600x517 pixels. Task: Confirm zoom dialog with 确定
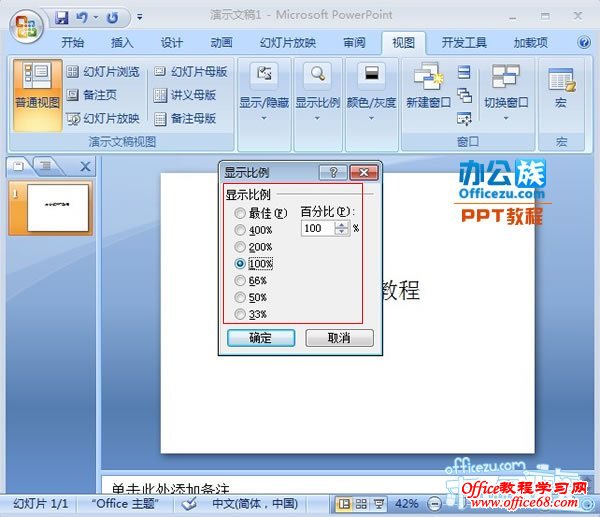pyautogui.click(x=261, y=338)
